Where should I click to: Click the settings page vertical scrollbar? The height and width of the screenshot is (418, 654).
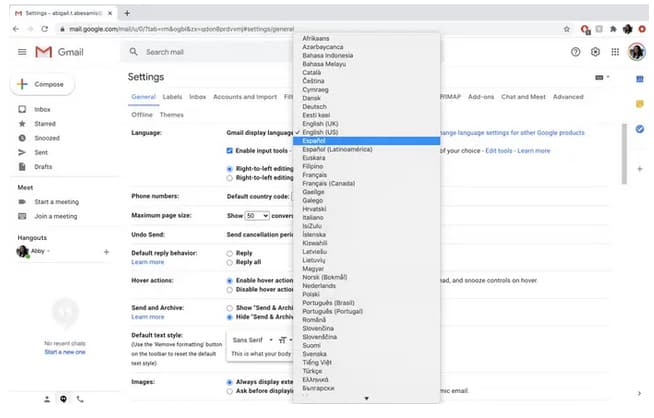point(624,154)
